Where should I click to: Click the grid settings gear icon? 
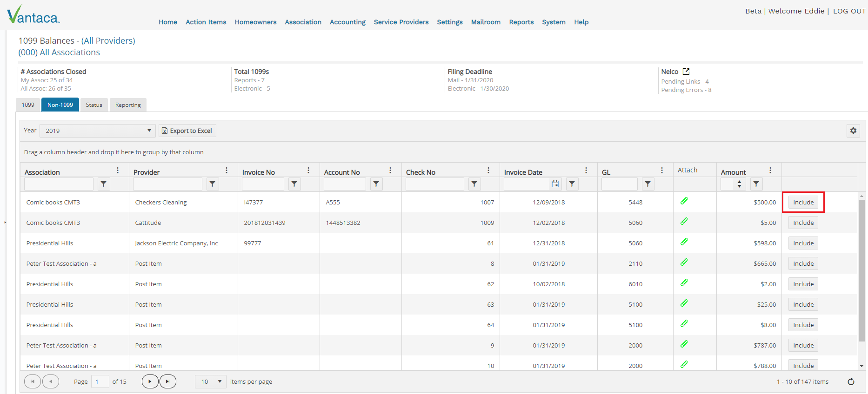pos(853,131)
